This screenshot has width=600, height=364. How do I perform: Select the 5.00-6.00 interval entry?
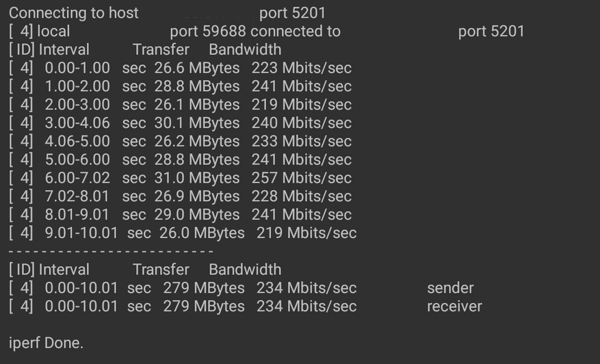(77, 159)
